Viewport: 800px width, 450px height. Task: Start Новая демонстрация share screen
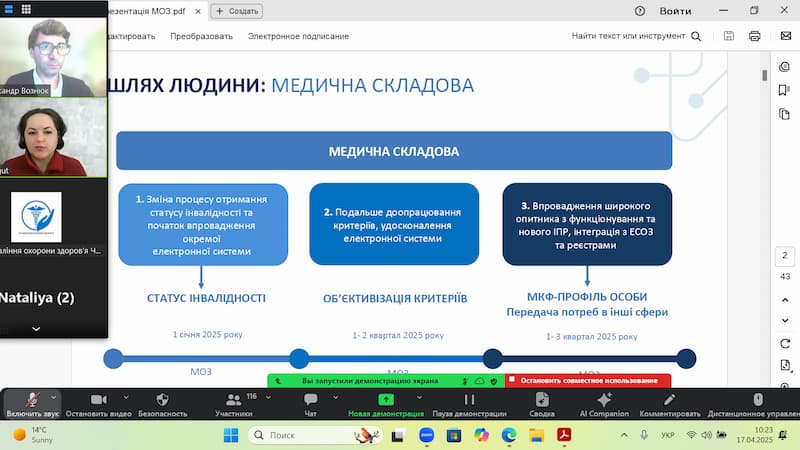(x=386, y=404)
